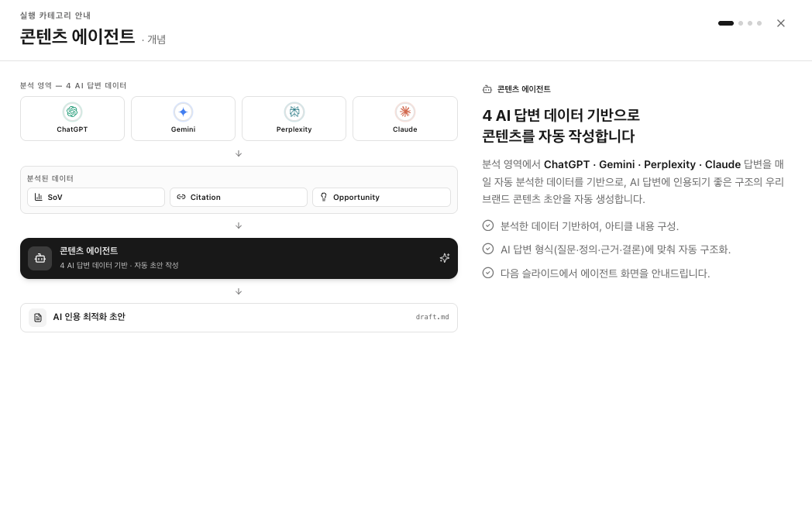Image resolution: width=812 pixels, height=506 pixels.
Task: Click the check icon beside 분석한 데이터 기반하여
Action: click(x=488, y=225)
